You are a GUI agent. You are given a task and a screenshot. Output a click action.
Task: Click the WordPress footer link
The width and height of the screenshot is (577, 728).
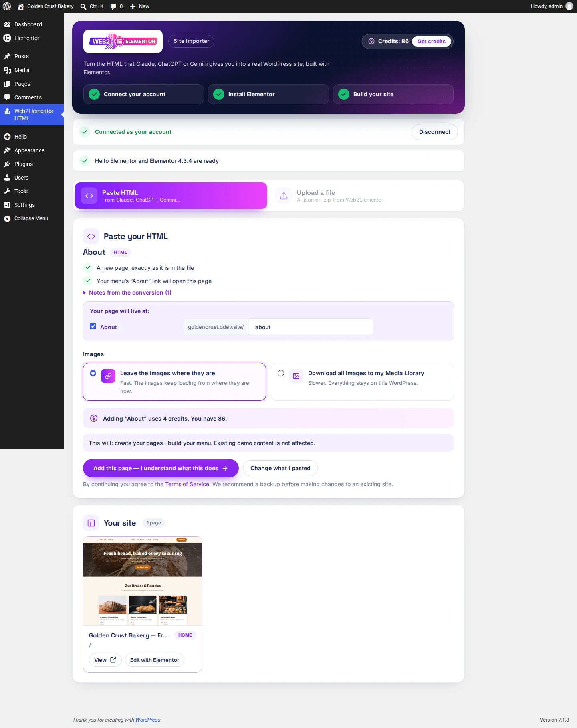coord(148,720)
